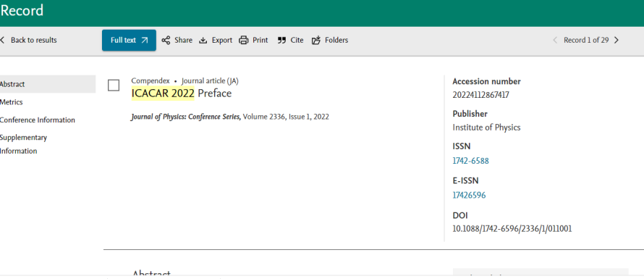Click the Folders label in the toolbar
644x279 pixels.
336,41
